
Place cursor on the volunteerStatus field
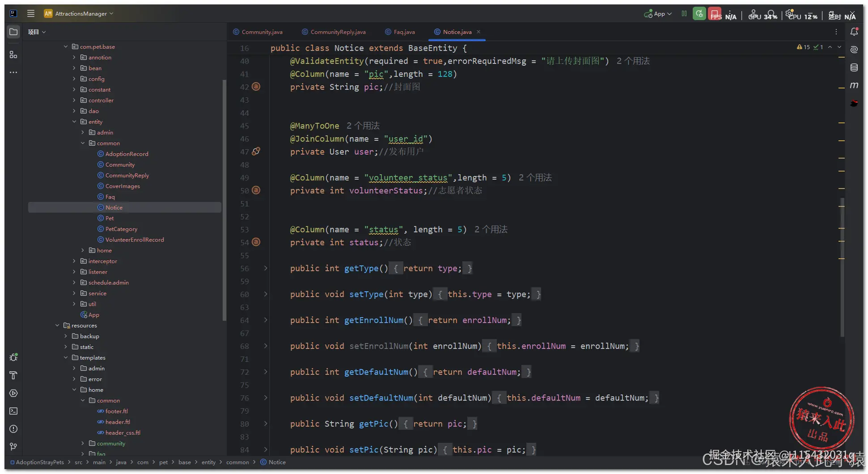[x=385, y=191]
